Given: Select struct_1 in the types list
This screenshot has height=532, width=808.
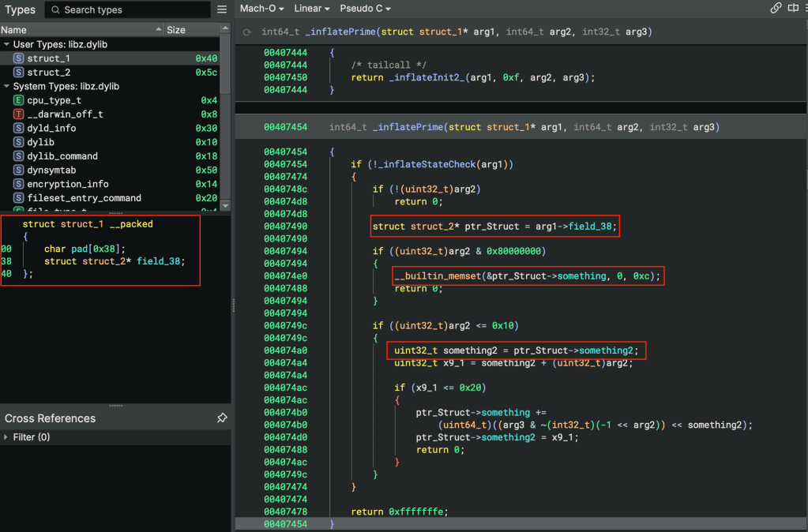Looking at the screenshot, I should (48, 58).
